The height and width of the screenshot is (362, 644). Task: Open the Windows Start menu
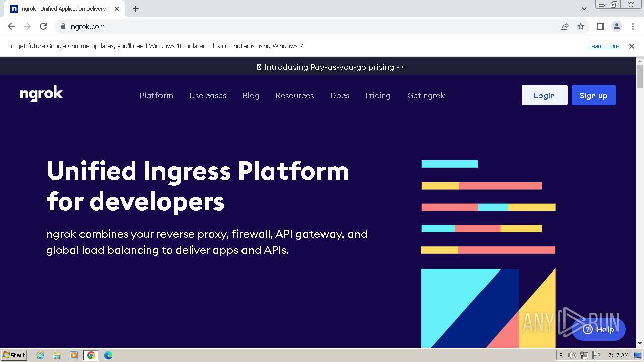(x=14, y=355)
